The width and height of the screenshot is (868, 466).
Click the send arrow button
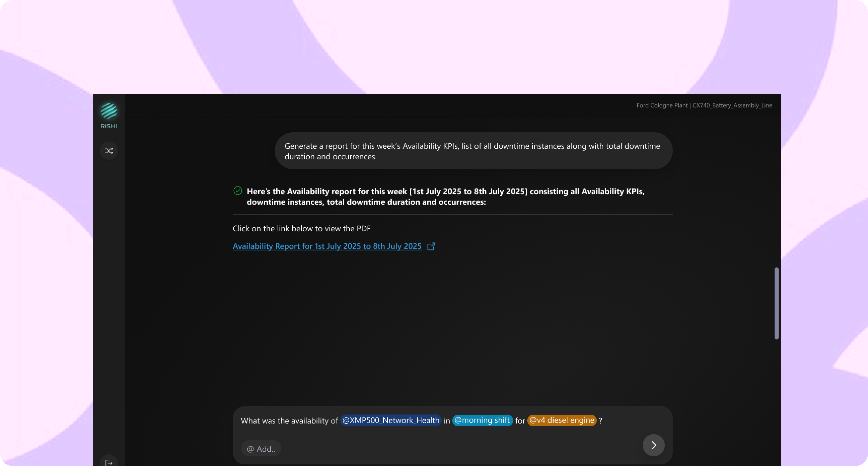(x=653, y=445)
